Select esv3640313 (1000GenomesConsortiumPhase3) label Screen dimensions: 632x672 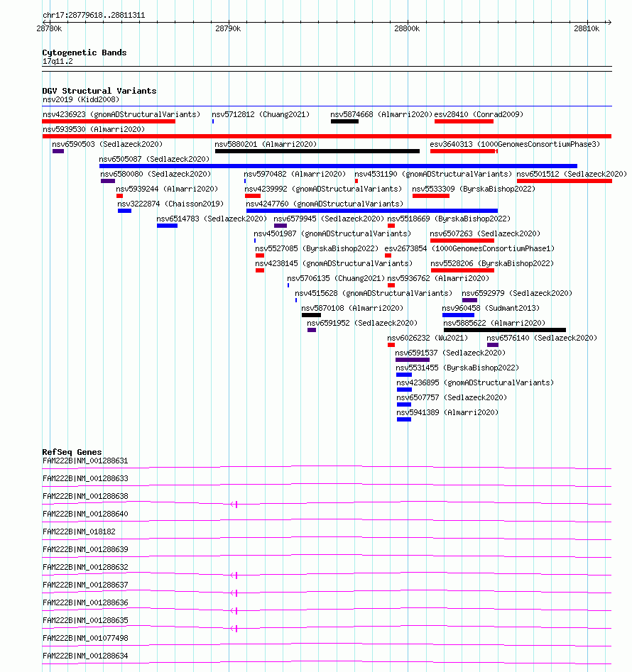pos(515,144)
